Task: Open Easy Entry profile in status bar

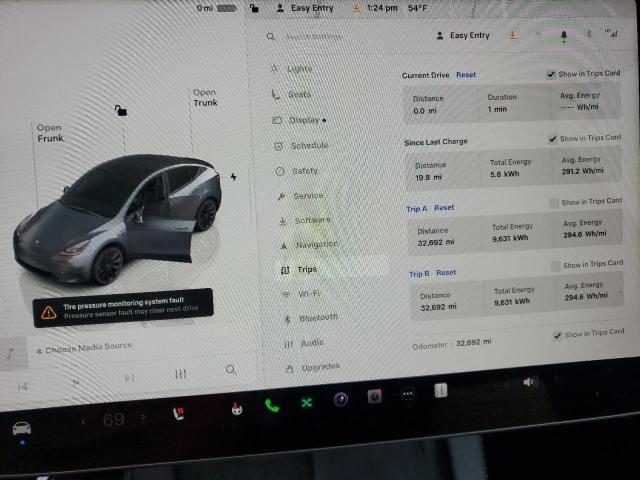Action: tap(305, 8)
